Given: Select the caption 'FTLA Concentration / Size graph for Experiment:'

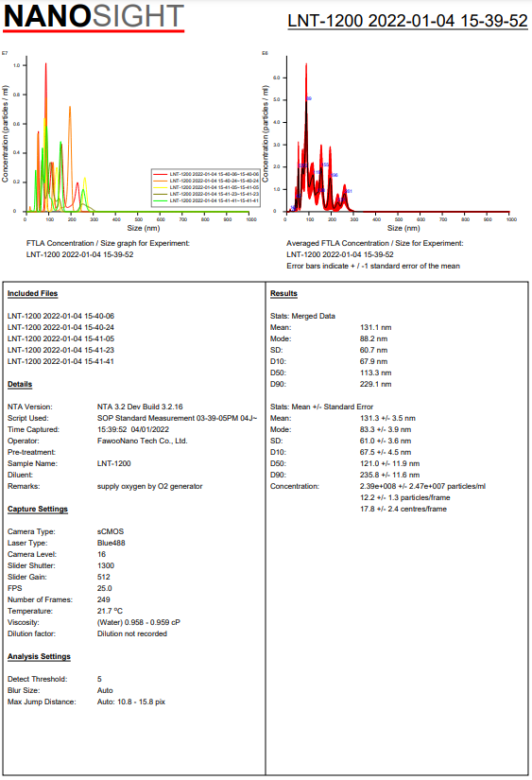Looking at the screenshot, I should 108,243.
